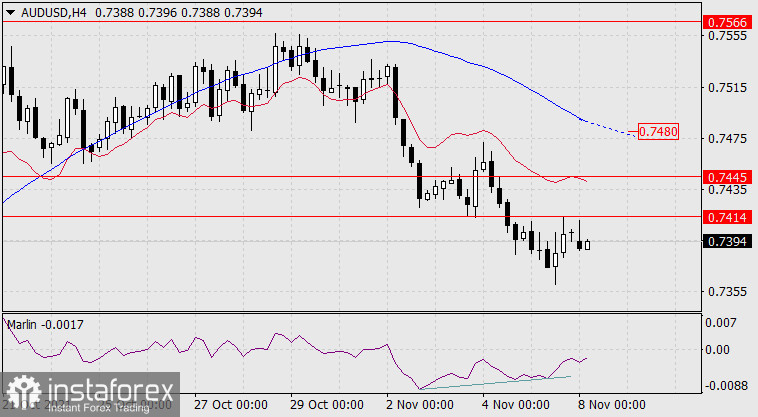Select the boxed 0.7480 target label
Image resolution: width=758 pixels, height=417 pixels.
(658, 132)
